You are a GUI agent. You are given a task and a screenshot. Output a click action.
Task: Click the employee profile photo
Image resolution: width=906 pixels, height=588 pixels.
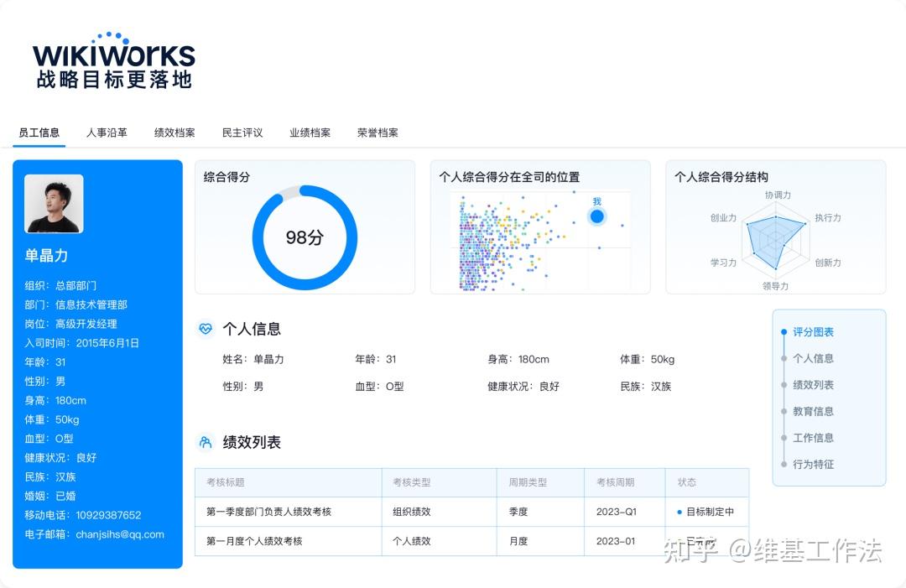pyautogui.click(x=54, y=204)
